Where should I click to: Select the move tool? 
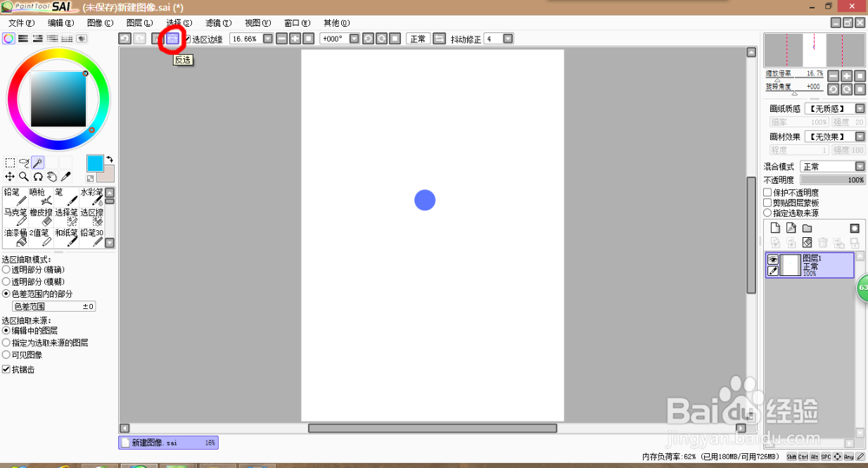point(10,176)
